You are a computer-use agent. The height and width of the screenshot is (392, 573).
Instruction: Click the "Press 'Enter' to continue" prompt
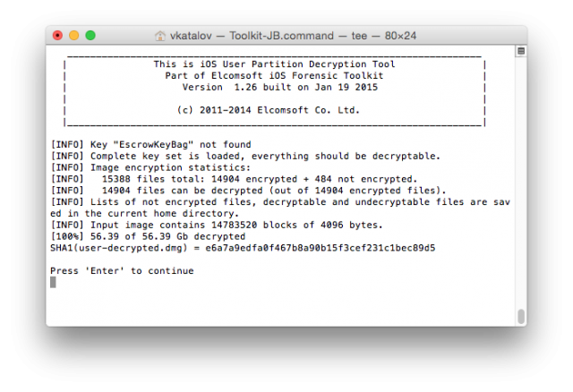click(122, 270)
